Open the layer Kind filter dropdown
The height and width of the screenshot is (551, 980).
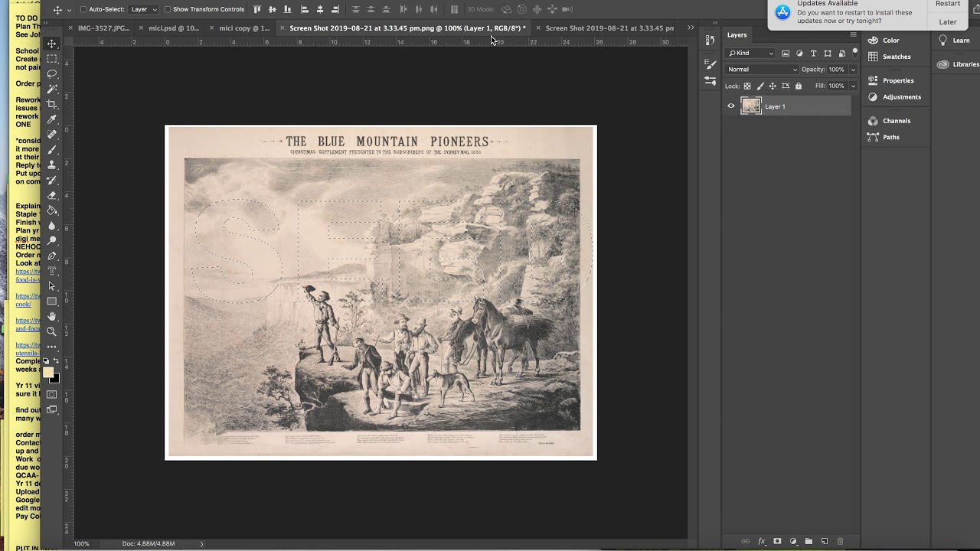tap(750, 54)
